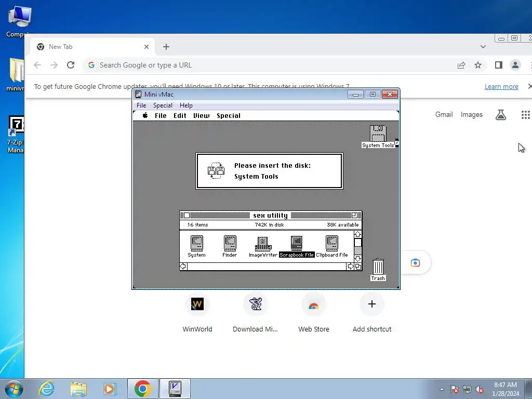Image resolution: width=532 pixels, height=399 pixels.
Task: Open the classic Mac File menu
Action: 161,116
